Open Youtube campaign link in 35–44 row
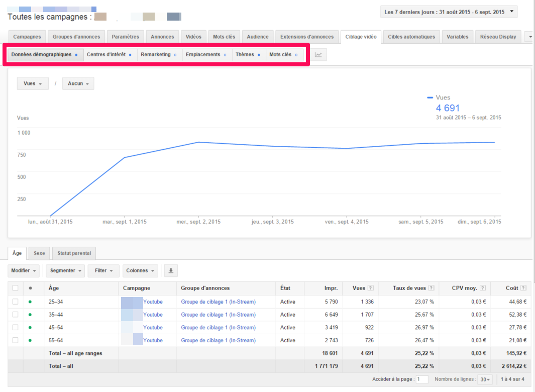The height and width of the screenshot is (392, 535). (x=153, y=315)
